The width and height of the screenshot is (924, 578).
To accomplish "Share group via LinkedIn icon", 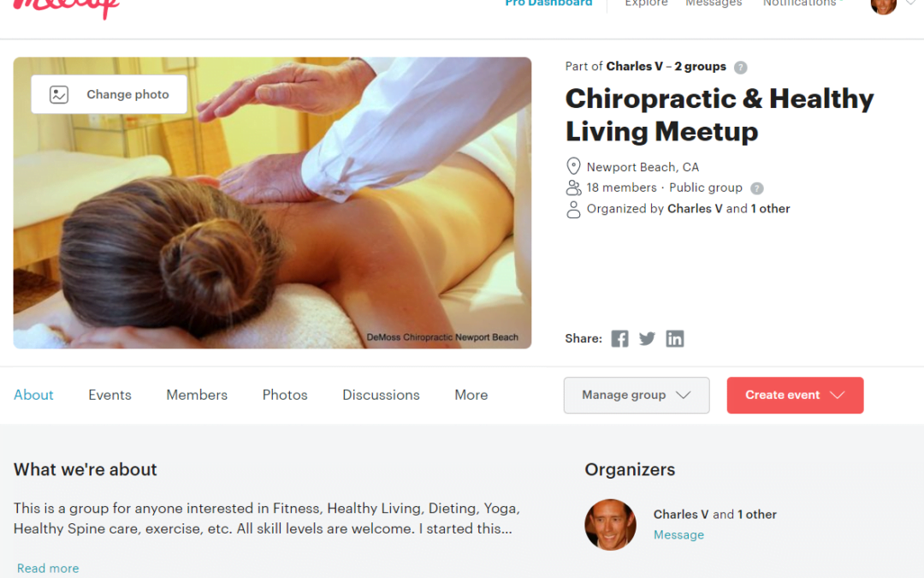I will point(675,338).
